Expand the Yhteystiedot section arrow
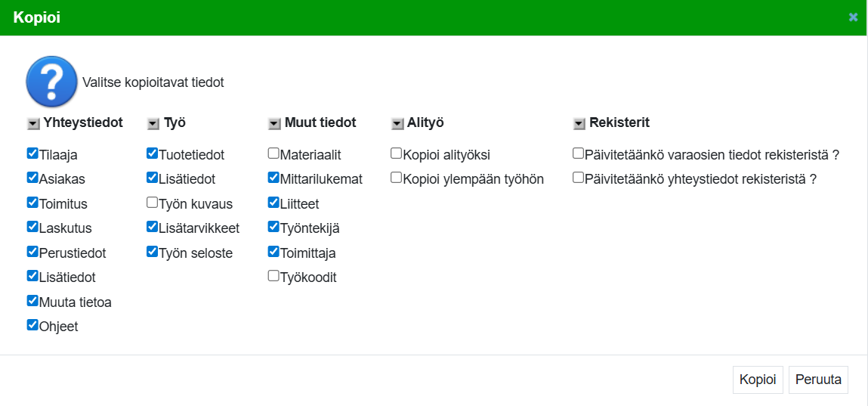 click(x=32, y=123)
